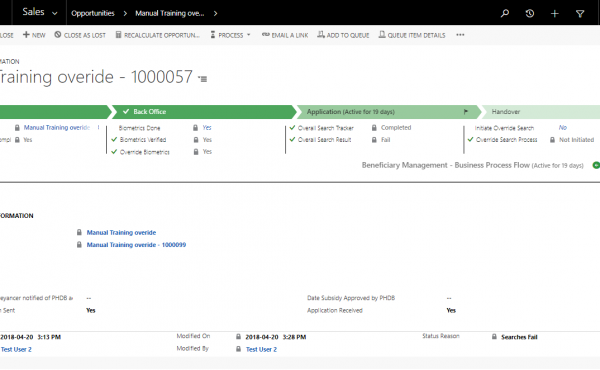This screenshot has width=600, height=370.
Task: Click the No value for Initiate Override Search
Action: [x=562, y=127]
